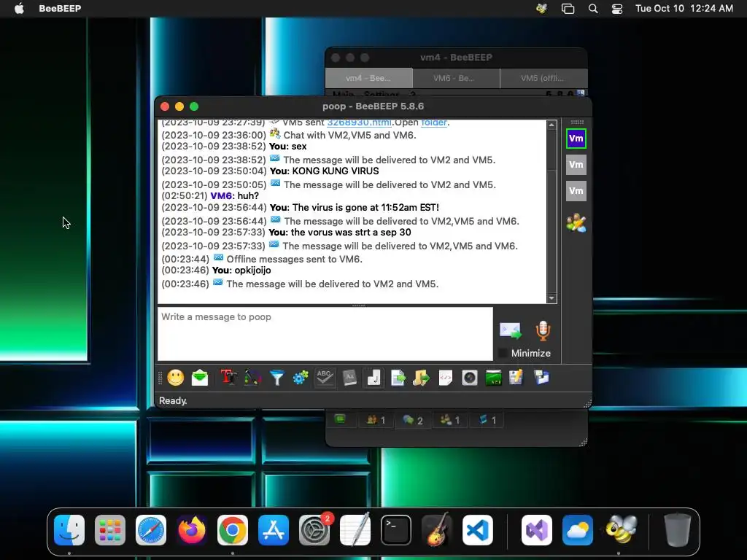Click the stage manager windows icon in menu bar
747x560 pixels.
pos(568,9)
